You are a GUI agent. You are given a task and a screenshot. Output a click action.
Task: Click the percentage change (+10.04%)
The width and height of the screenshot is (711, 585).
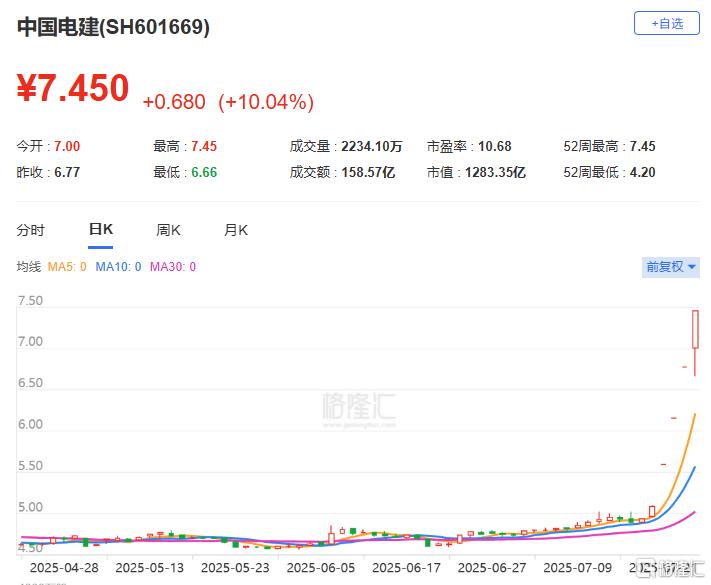click(x=266, y=102)
